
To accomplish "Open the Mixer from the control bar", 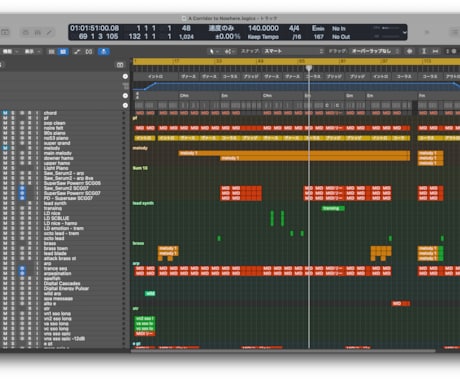I will tap(38, 32).
